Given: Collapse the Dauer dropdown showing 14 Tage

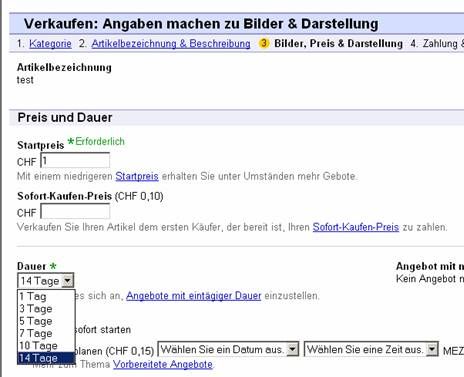Looking at the screenshot, I should [46, 281].
